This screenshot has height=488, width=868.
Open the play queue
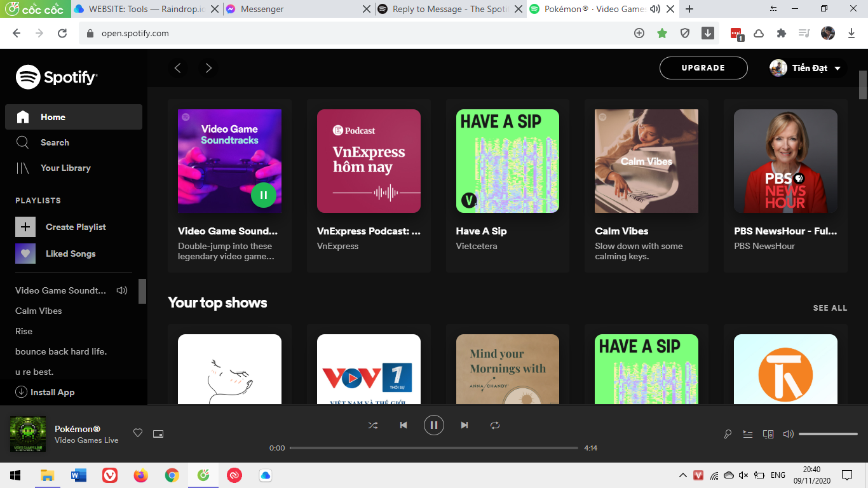click(748, 434)
